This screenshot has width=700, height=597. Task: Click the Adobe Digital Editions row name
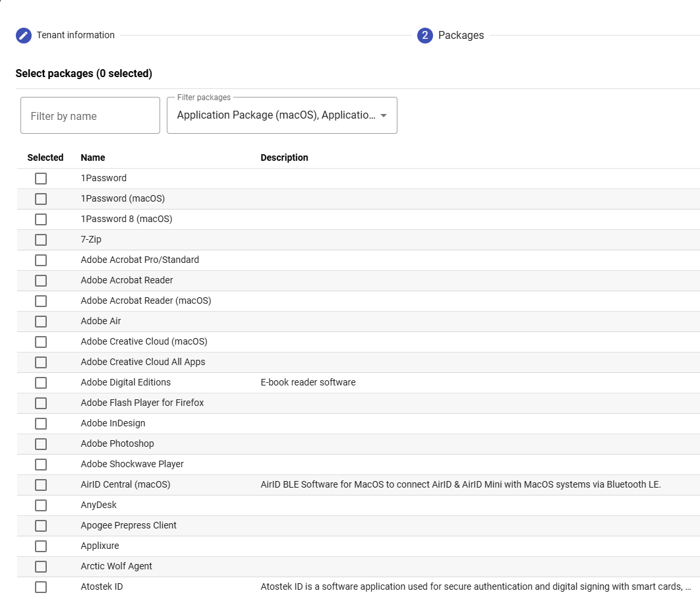pos(125,382)
